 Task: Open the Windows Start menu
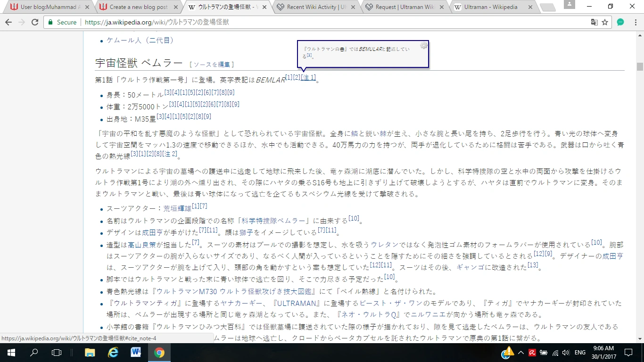click(11, 352)
